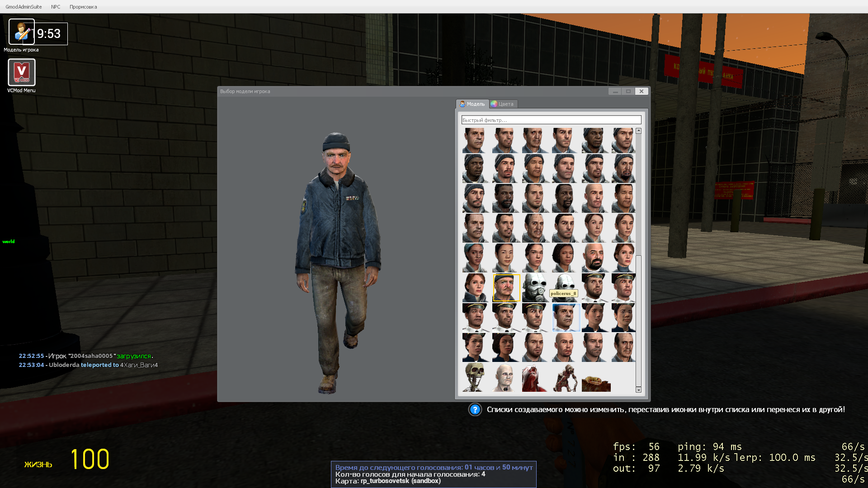Choose the blue-highlighted male model icon
This screenshot has height=488, width=868.
click(x=566, y=318)
